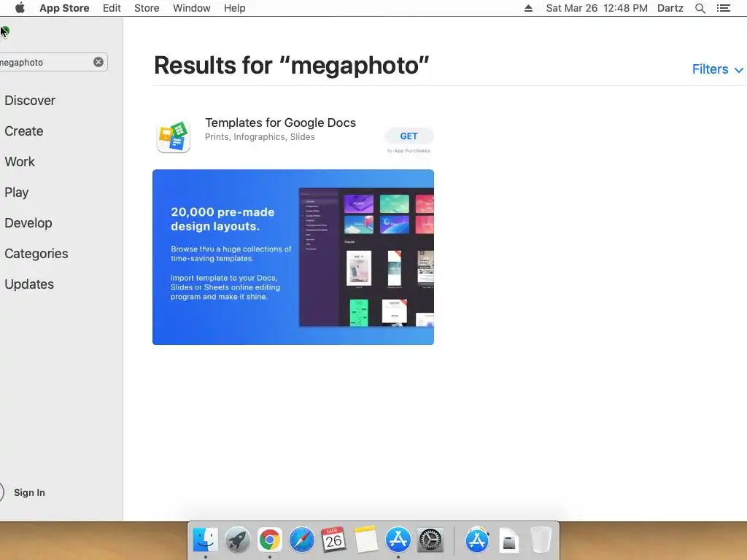The width and height of the screenshot is (747, 560).
Task: Go to the Create section
Action: [x=24, y=131]
